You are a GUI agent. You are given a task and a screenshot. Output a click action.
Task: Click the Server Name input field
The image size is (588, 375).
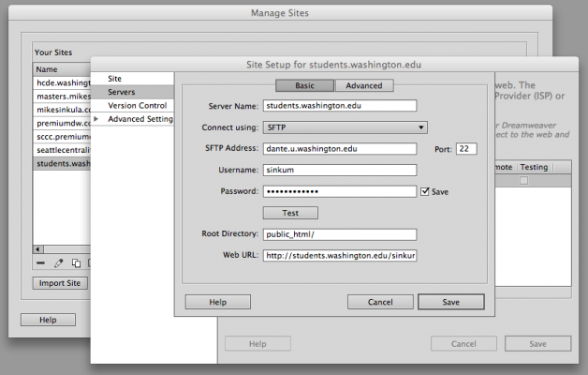tap(340, 106)
